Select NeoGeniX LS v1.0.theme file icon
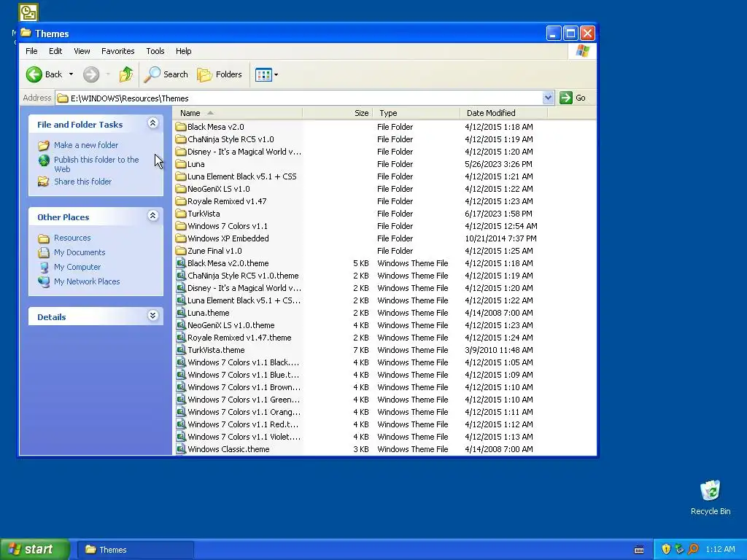Screen dimensions: 747x560 pos(181,324)
